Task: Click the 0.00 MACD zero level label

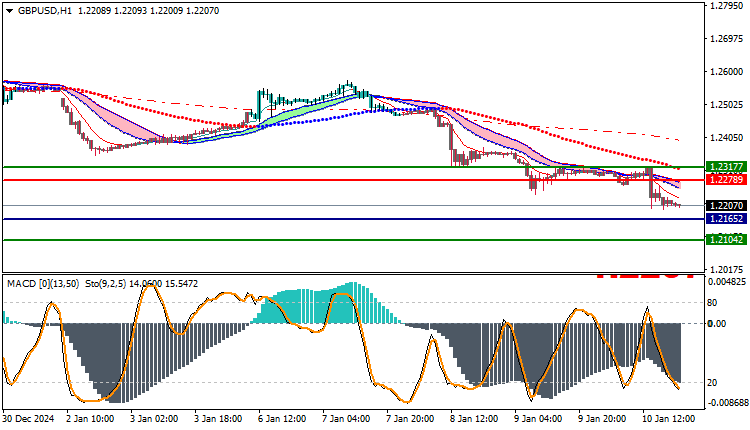Action: coord(717,324)
